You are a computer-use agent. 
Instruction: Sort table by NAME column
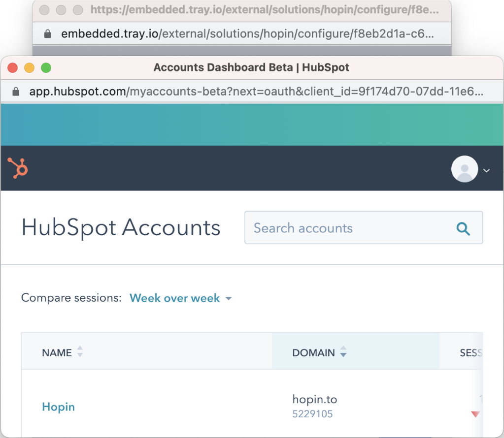(63, 352)
